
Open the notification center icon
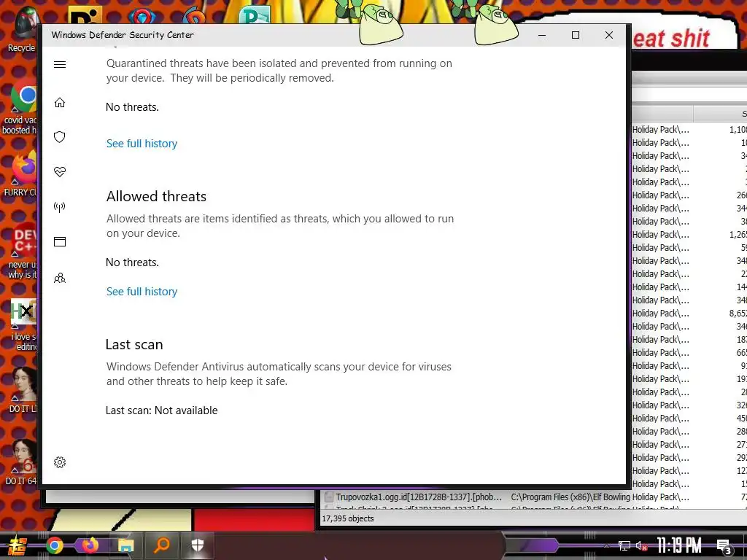point(724,547)
